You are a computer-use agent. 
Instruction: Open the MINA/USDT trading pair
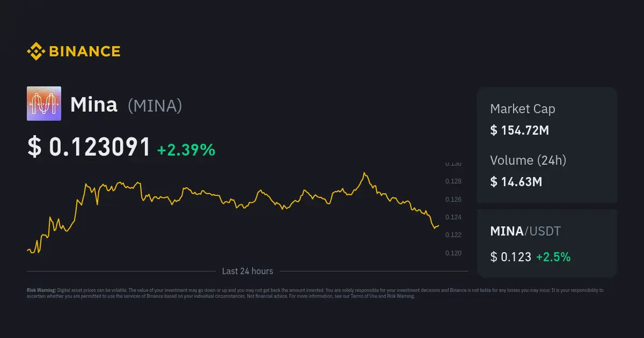[525, 231]
